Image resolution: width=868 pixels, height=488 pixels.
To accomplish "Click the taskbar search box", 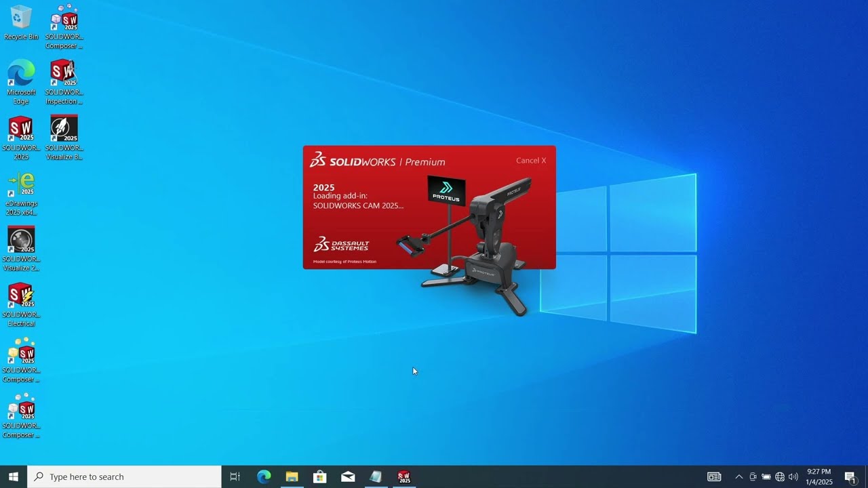I will point(124,476).
